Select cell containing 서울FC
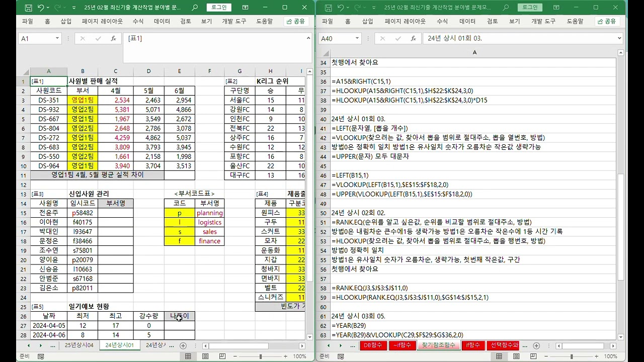644x362 pixels. tap(239, 100)
